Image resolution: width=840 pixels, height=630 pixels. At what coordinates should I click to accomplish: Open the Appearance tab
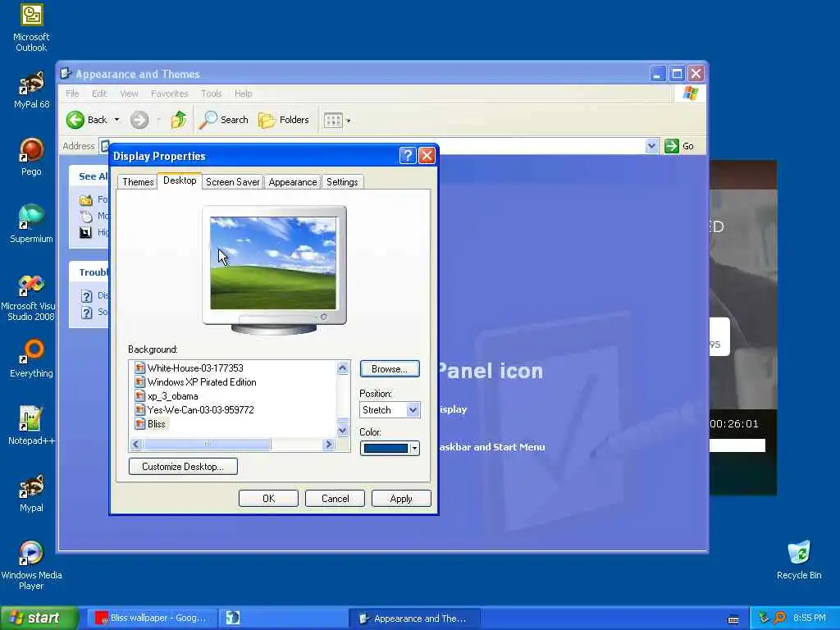293,182
